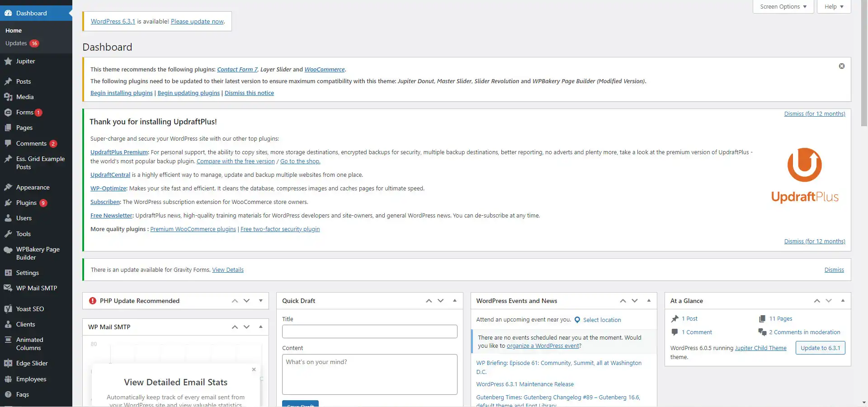This screenshot has height=407, width=868.
Task: Click the Tools wrench icon
Action: click(x=8, y=234)
